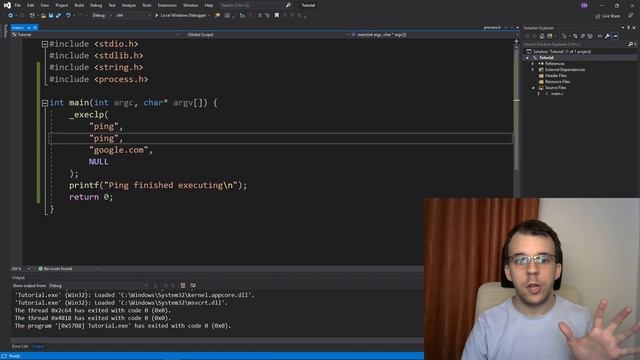
Task: Click the printf line in code
Action: [158, 185]
